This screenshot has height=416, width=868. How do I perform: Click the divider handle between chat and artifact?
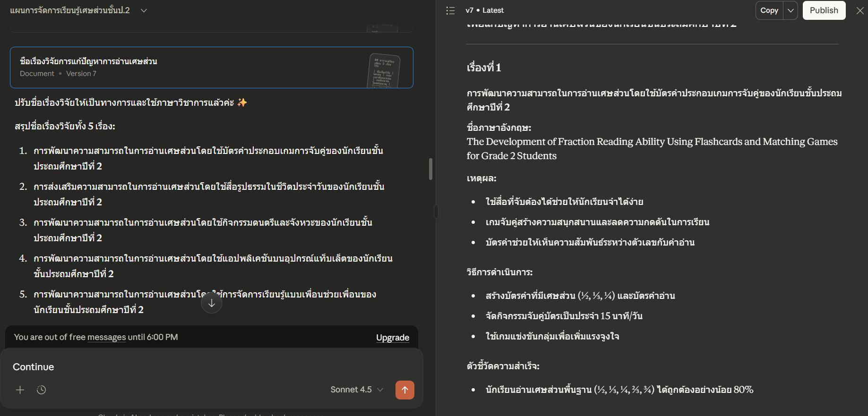436,212
